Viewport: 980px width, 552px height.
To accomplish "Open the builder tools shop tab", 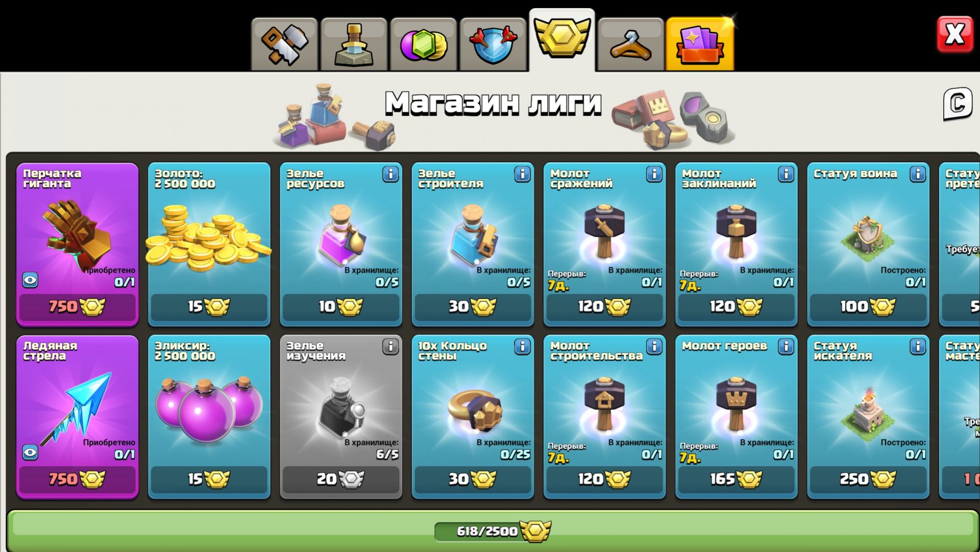I will pos(284,44).
